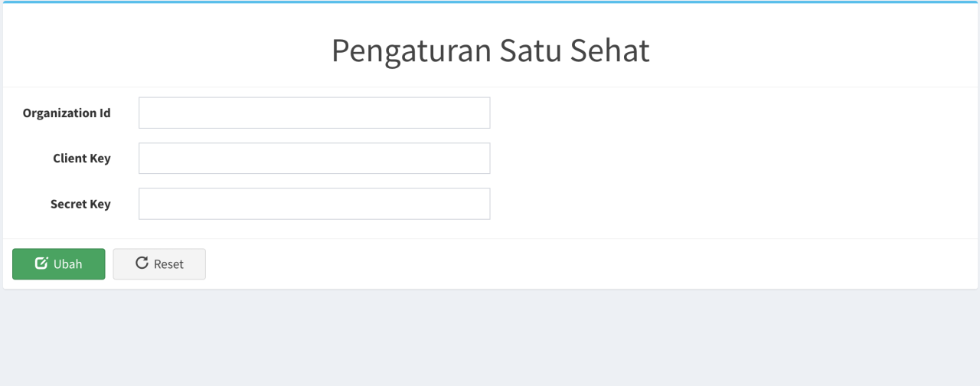
Task: Click the blue top border of panel
Action: click(490, 2)
